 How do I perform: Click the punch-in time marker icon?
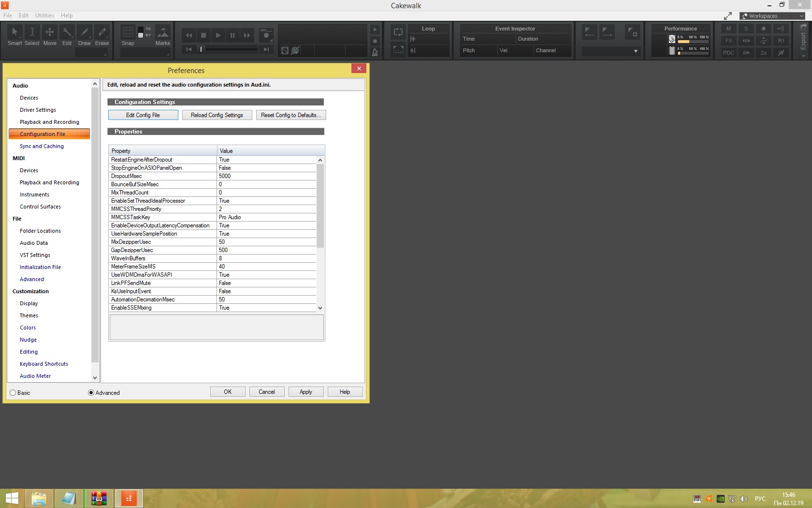pyautogui.click(x=412, y=39)
